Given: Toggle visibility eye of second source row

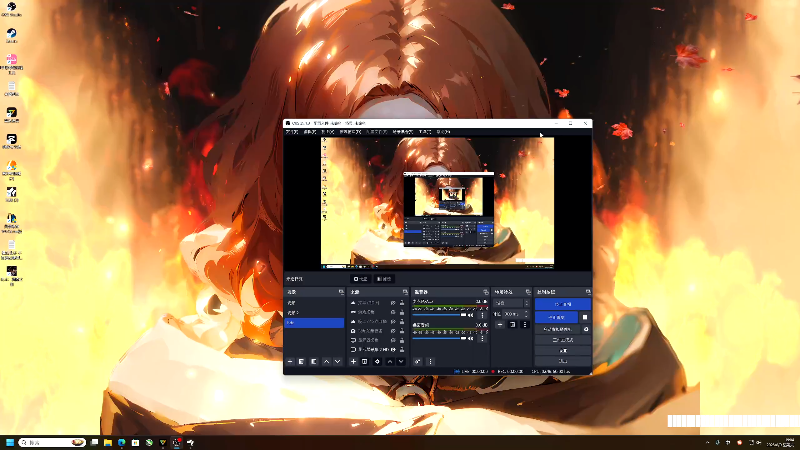Looking at the screenshot, I should [393, 312].
